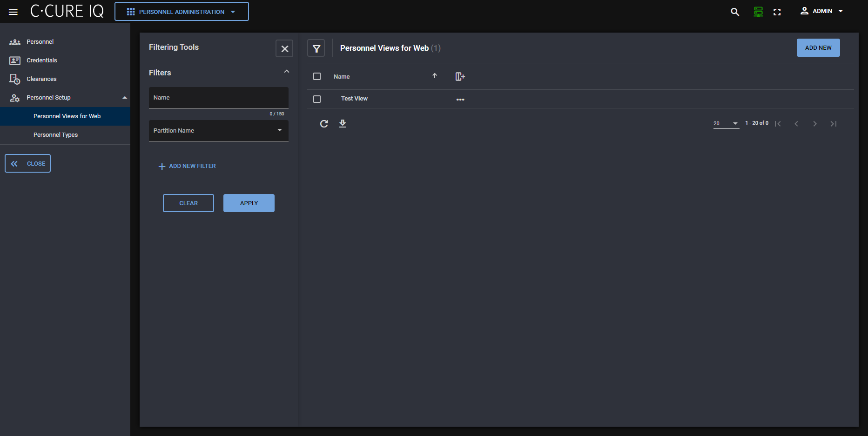868x436 pixels.
Task: Click the filter funnel icon
Action: pos(316,48)
